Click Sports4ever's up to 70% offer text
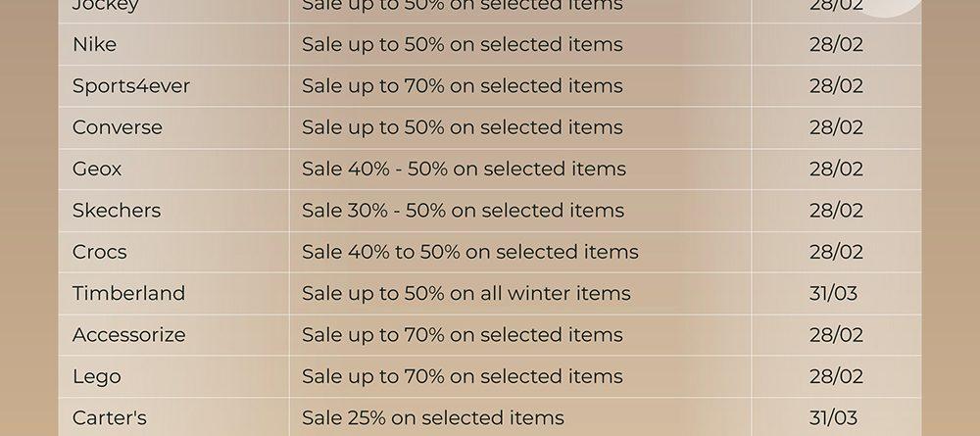This screenshot has height=436, width=980. click(463, 85)
